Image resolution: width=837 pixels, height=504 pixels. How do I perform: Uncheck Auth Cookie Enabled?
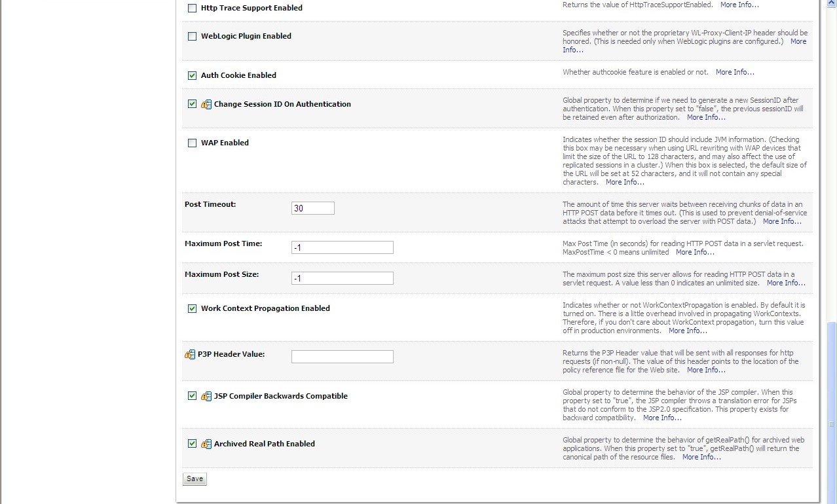point(192,75)
